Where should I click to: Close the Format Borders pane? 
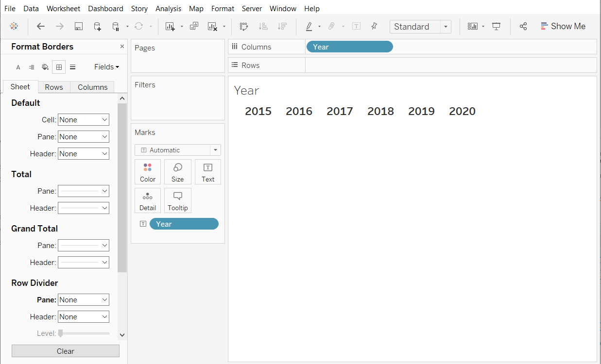(122, 47)
